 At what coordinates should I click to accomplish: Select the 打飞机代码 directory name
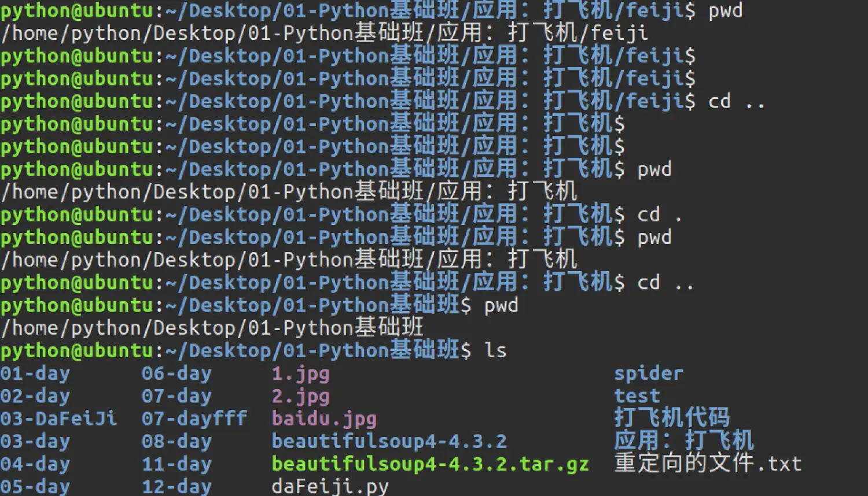[x=672, y=418]
